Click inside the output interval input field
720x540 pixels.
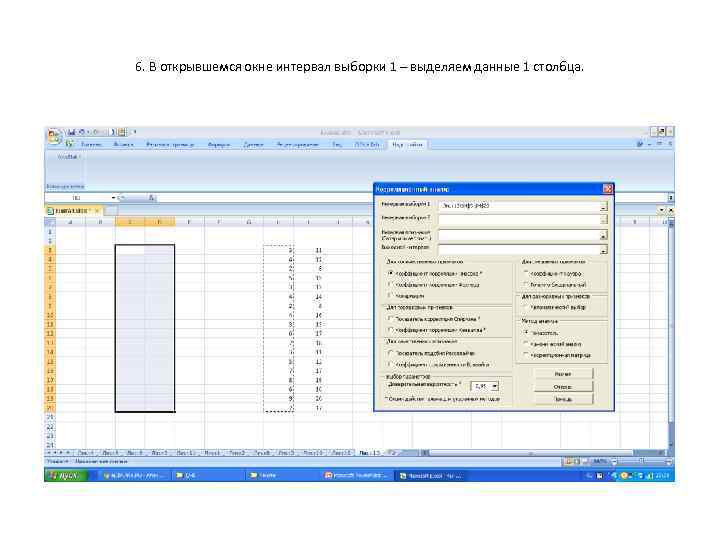519,250
